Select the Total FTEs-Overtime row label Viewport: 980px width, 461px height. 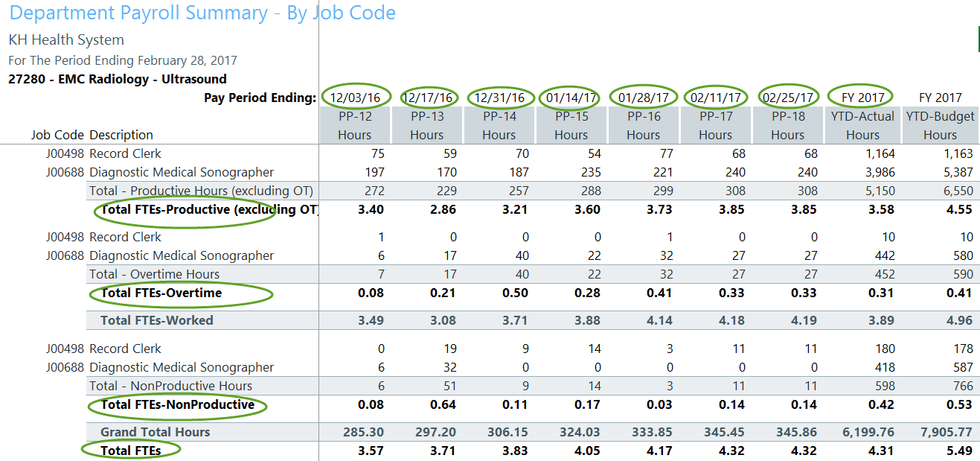coord(161,293)
